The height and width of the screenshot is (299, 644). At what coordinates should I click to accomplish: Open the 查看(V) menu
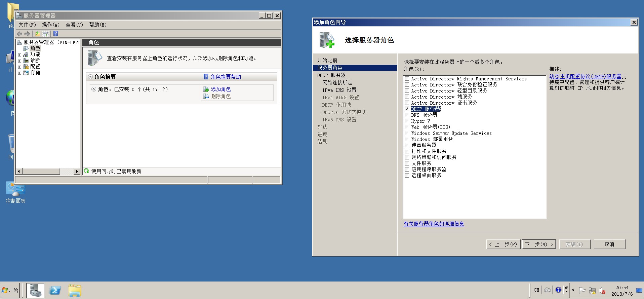74,25
